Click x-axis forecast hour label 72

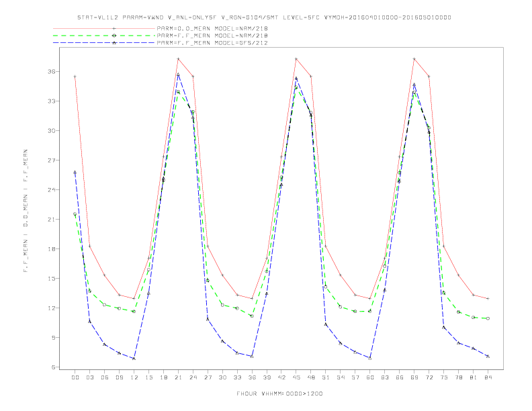coord(429,377)
